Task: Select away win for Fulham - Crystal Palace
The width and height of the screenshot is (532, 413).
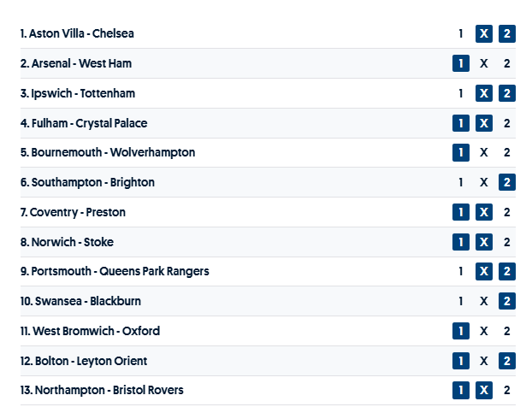Action: pos(507,123)
